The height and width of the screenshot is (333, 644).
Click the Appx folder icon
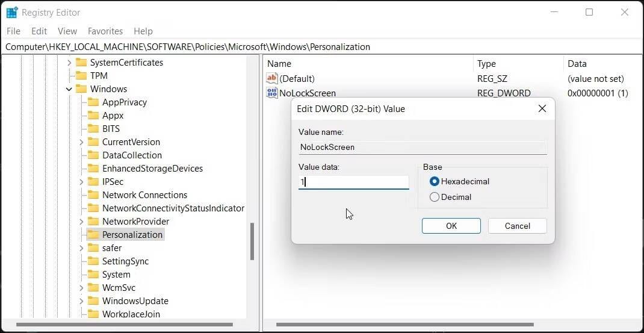pyautogui.click(x=93, y=116)
